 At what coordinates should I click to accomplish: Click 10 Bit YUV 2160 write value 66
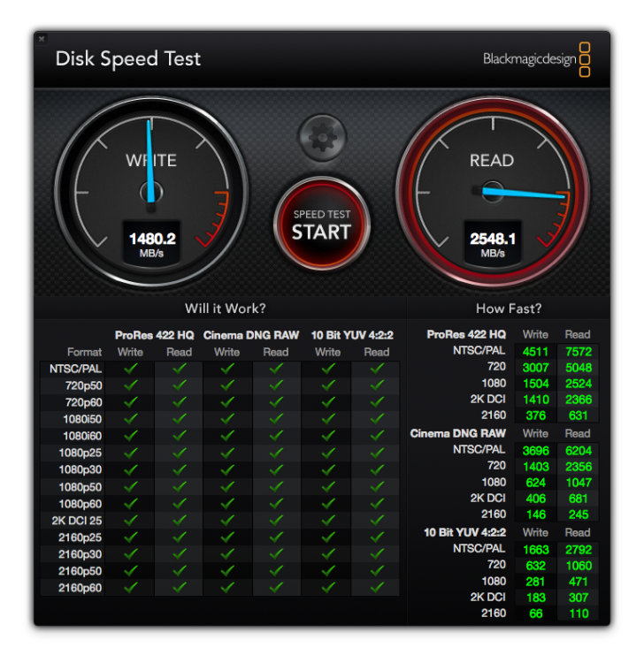[536, 613]
